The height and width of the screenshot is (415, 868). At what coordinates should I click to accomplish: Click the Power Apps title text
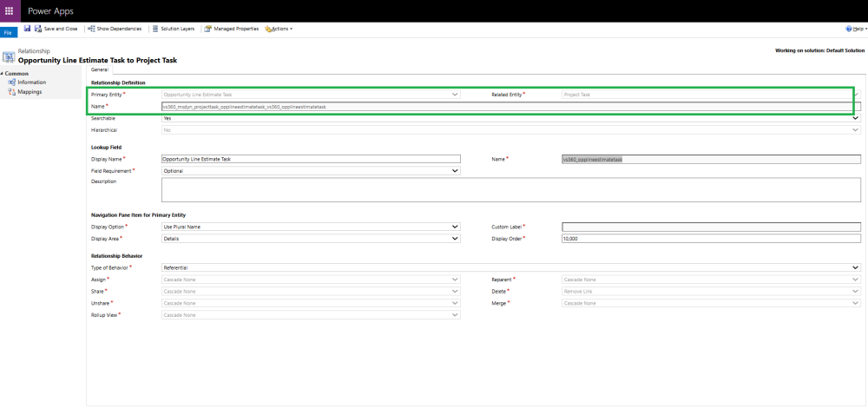[x=51, y=11]
